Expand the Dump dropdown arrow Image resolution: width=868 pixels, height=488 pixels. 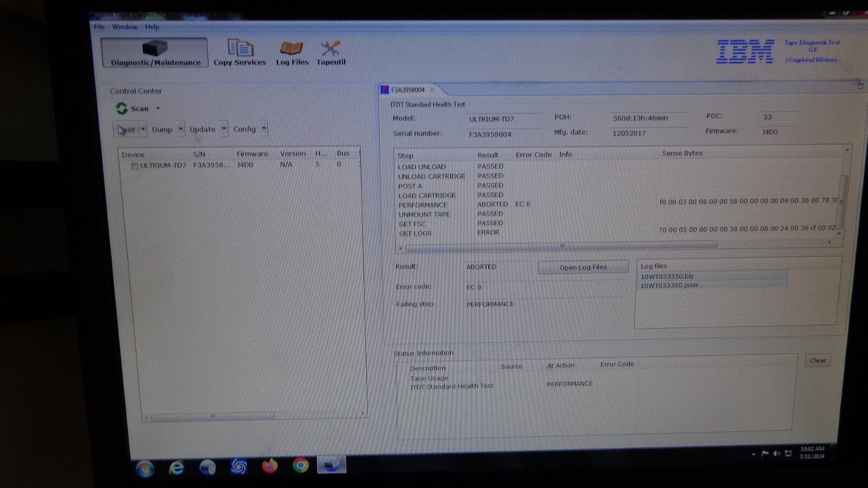click(x=181, y=129)
